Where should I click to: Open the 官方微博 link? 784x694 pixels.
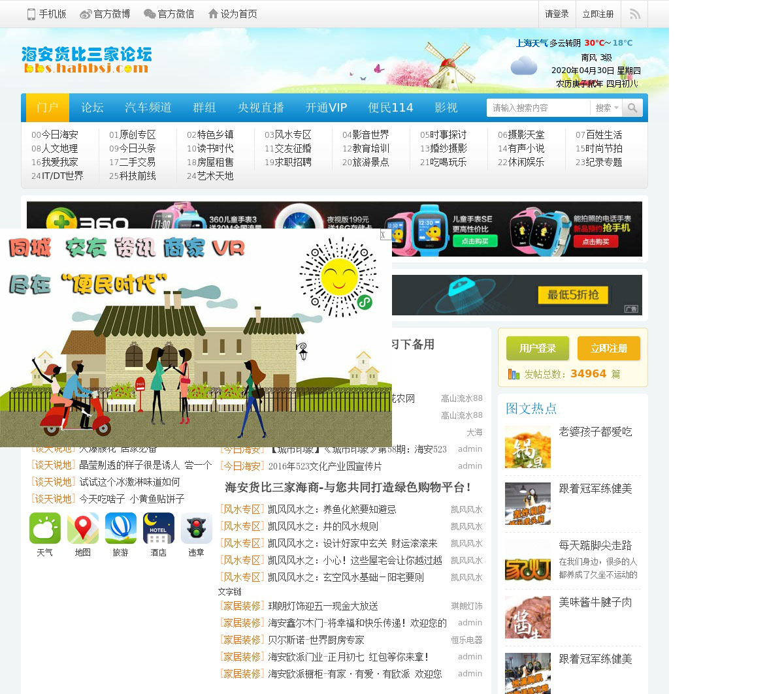105,14
